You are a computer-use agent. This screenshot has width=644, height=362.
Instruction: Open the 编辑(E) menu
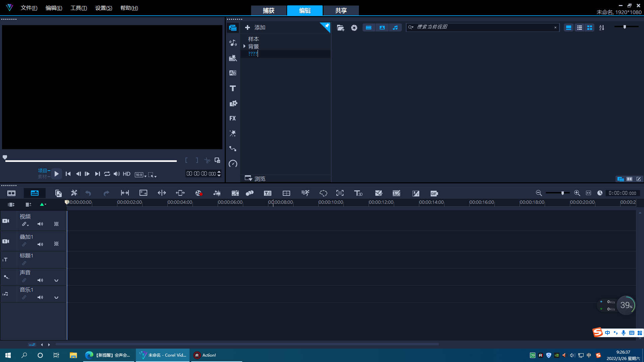[54, 8]
